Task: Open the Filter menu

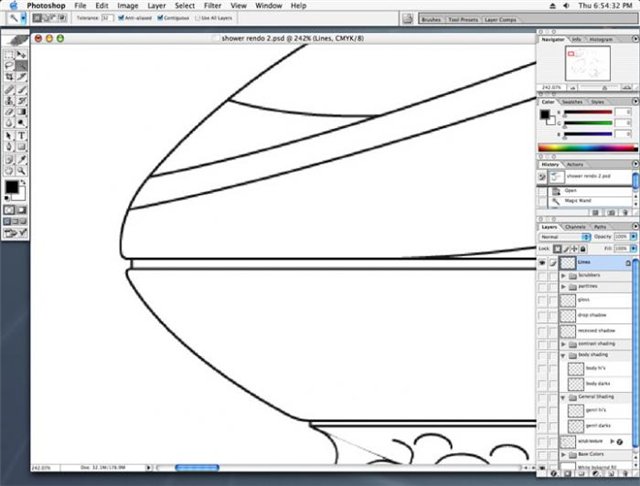Action: click(212, 6)
